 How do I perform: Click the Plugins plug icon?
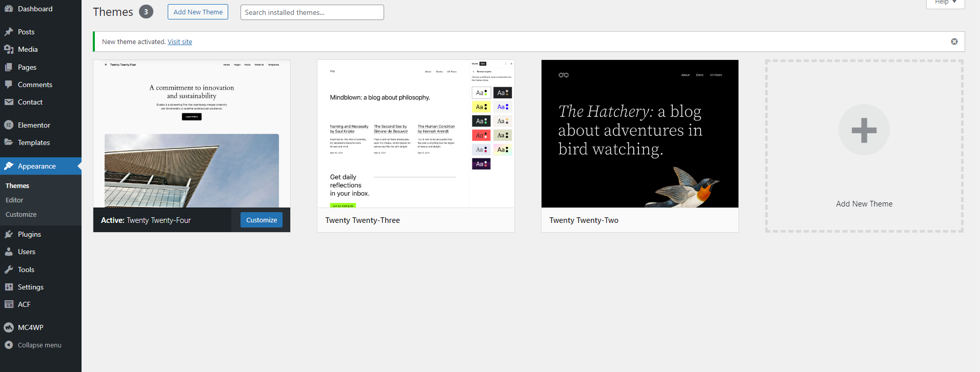(9, 234)
